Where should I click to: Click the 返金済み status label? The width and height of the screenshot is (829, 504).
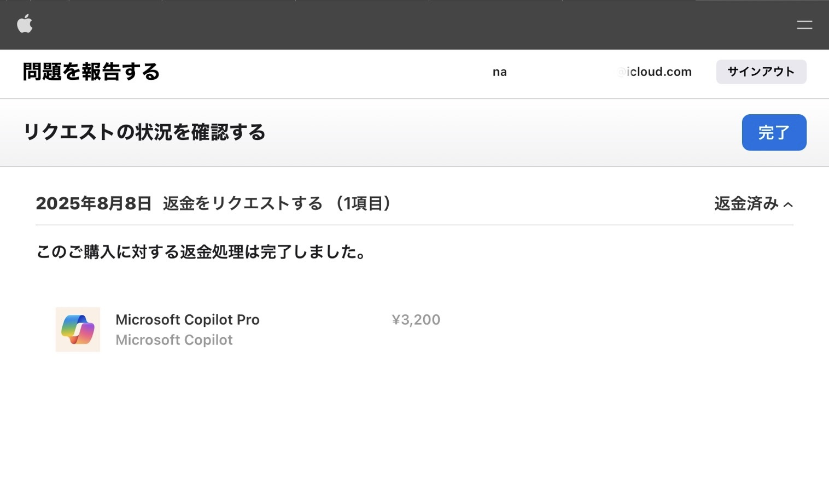pos(746,203)
